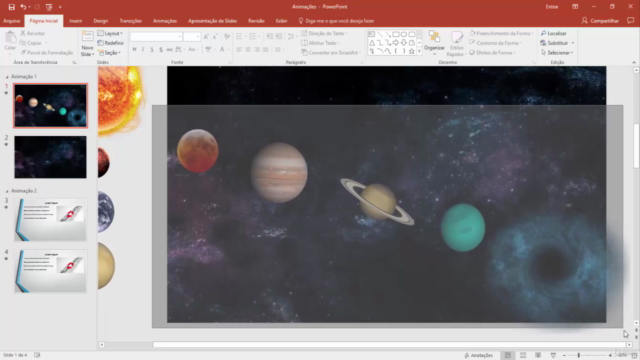Click the Localizar button
The height and width of the screenshot is (360, 640).
pyautogui.click(x=553, y=33)
